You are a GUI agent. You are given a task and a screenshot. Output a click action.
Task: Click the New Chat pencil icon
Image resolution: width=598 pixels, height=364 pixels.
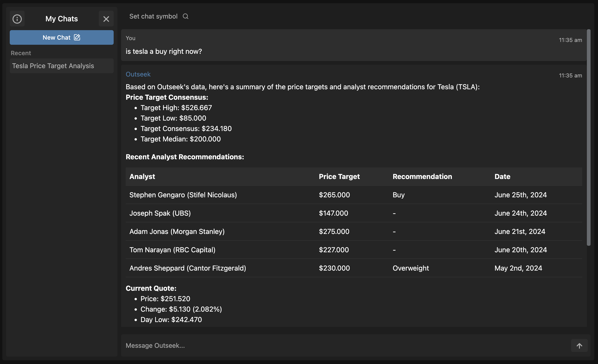click(x=77, y=37)
